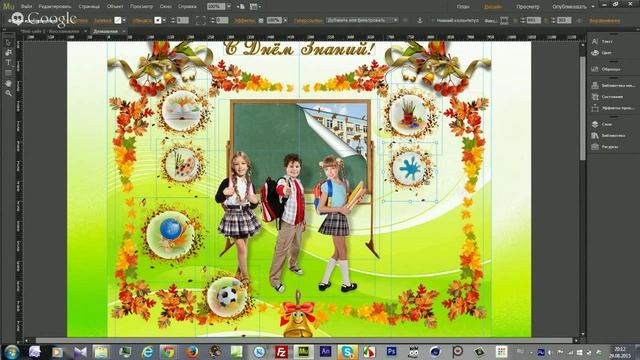
Task: Click the Гиперссылки hyperlinks label
Action: (308, 20)
